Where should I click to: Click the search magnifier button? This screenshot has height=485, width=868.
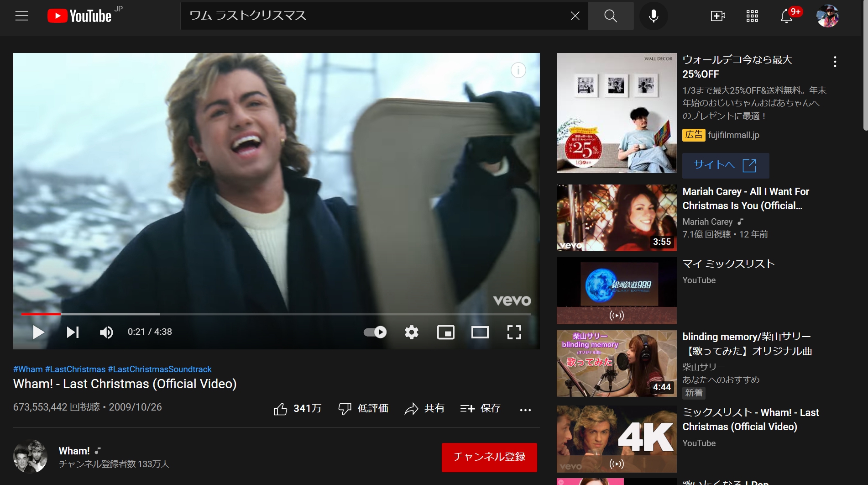coord(611,16)
